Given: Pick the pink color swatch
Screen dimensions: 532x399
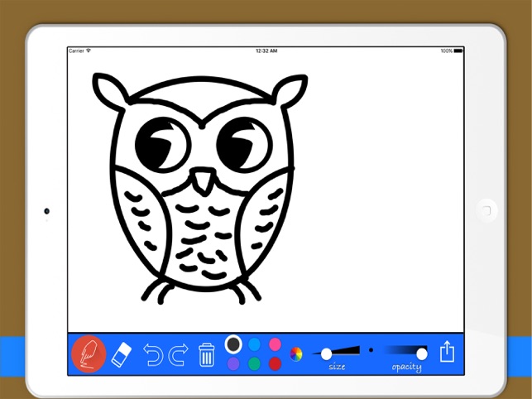Looking at the screenshot, I should click(x=275, y=344).
